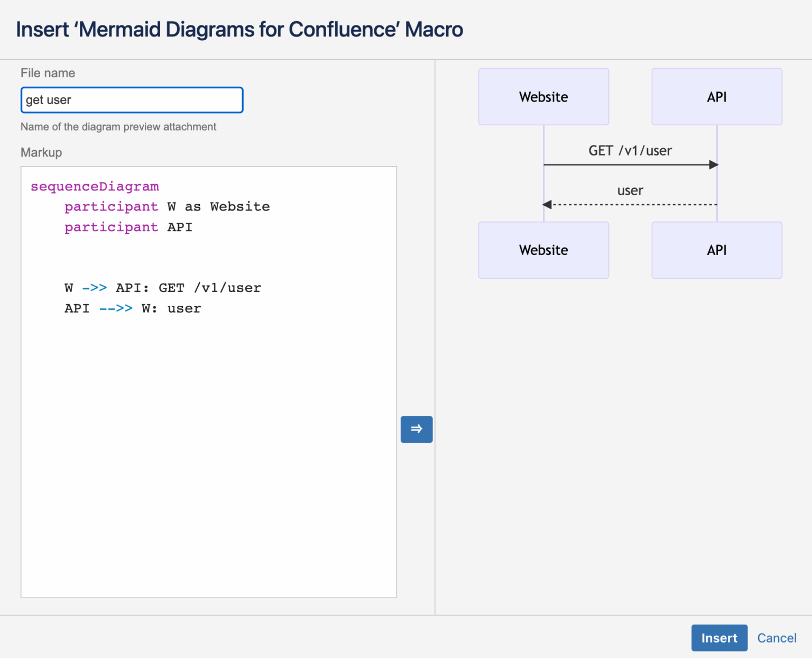
Task: Click the user response message label
Action: (630, 190)
